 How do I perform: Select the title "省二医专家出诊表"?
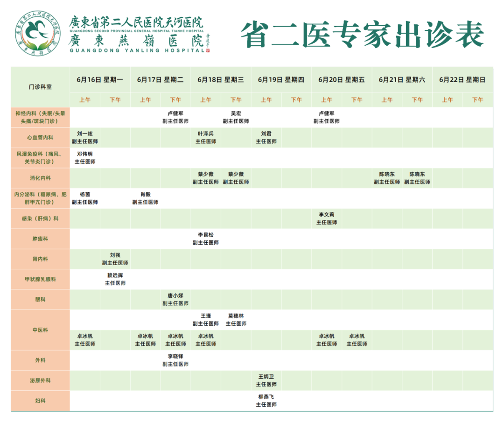(362, 35)
